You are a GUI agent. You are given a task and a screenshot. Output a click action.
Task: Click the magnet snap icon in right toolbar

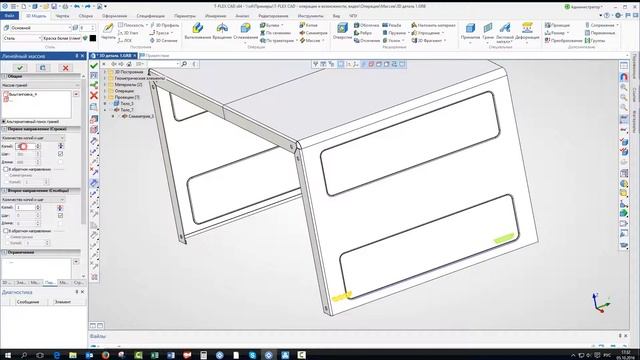(624, 76)
